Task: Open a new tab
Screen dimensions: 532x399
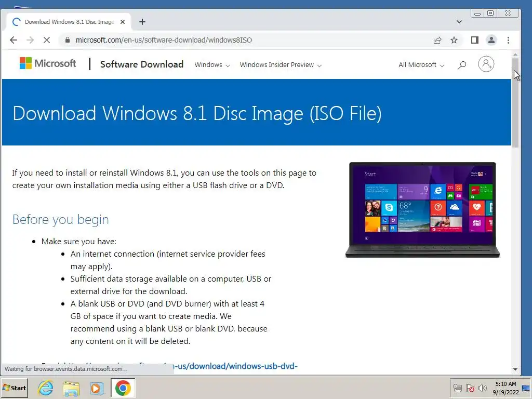Action: 142,22
